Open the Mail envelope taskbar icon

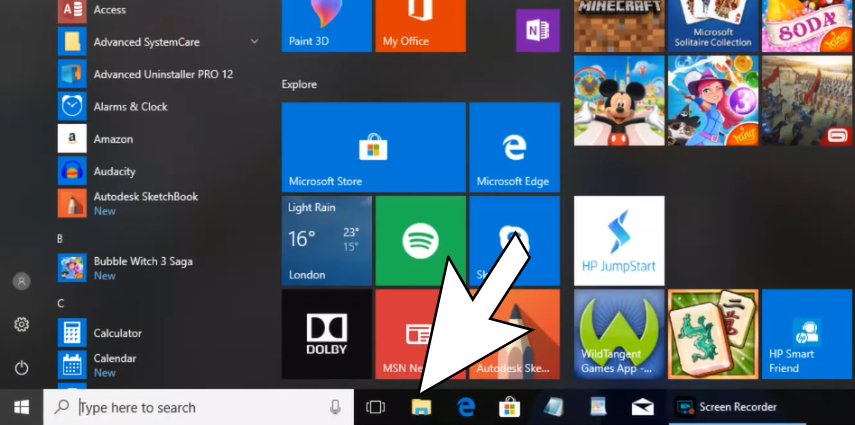(x=642, y=407)
